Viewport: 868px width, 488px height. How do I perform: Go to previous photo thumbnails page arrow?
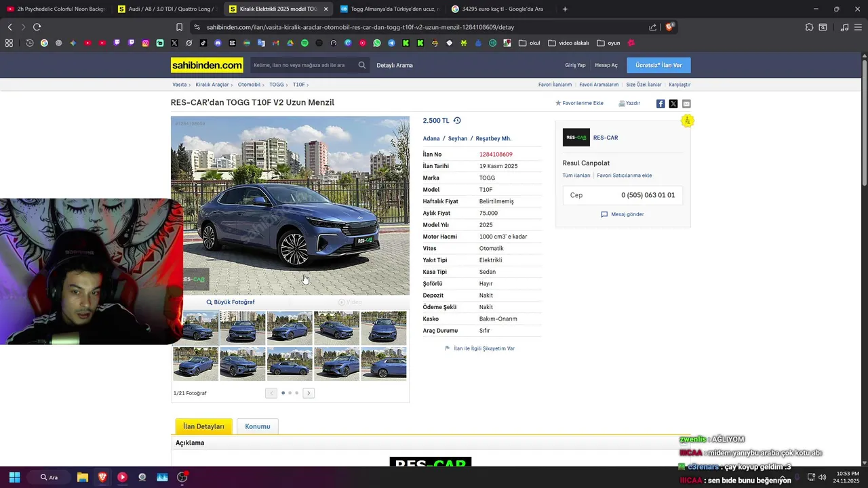(x=271, y=393)
